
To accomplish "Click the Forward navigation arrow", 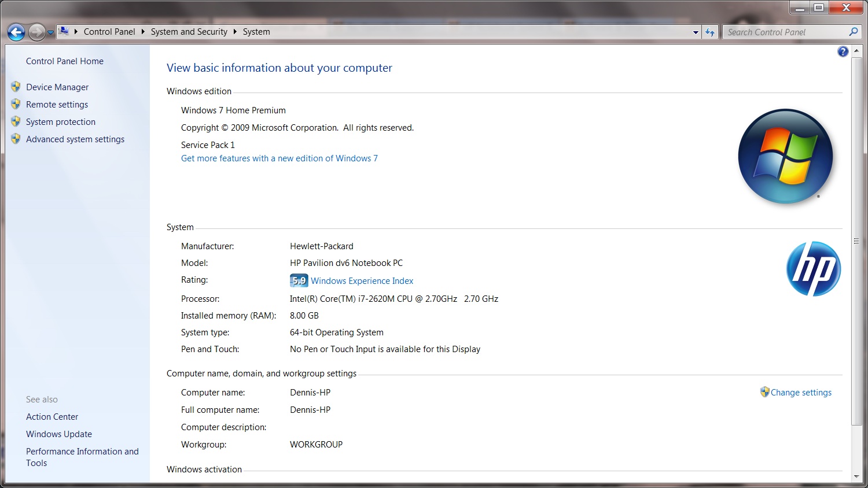I will tap(36, 32).
